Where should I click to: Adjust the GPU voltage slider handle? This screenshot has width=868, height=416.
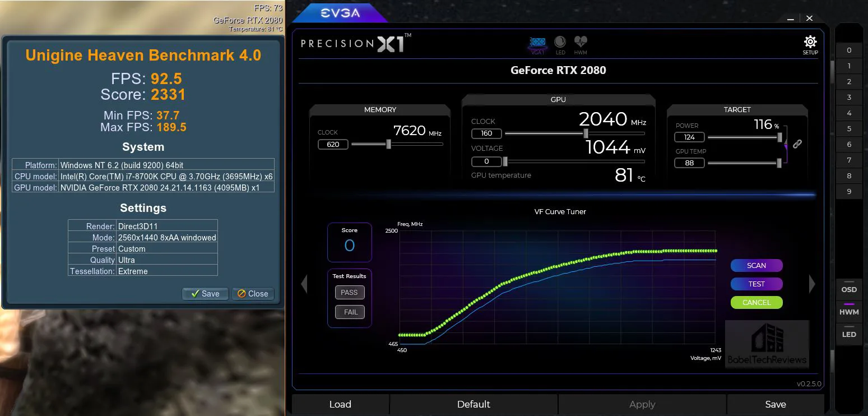(x=505, y=161)
